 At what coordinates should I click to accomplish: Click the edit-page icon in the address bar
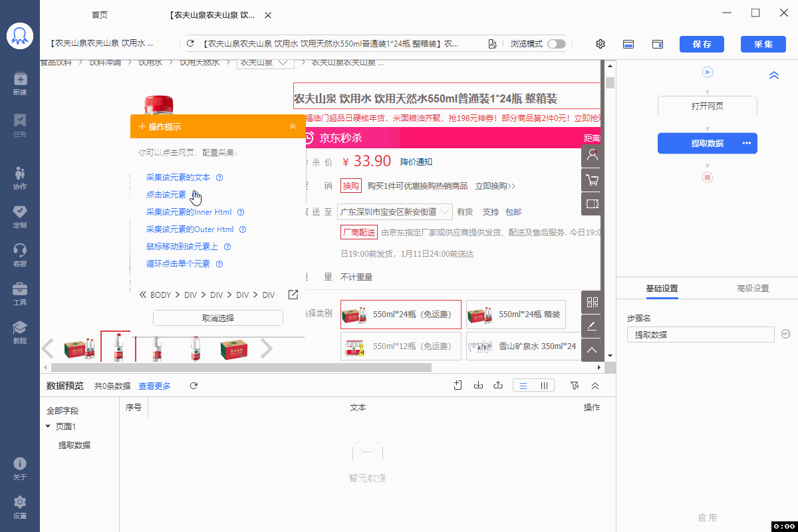(493, 44)
